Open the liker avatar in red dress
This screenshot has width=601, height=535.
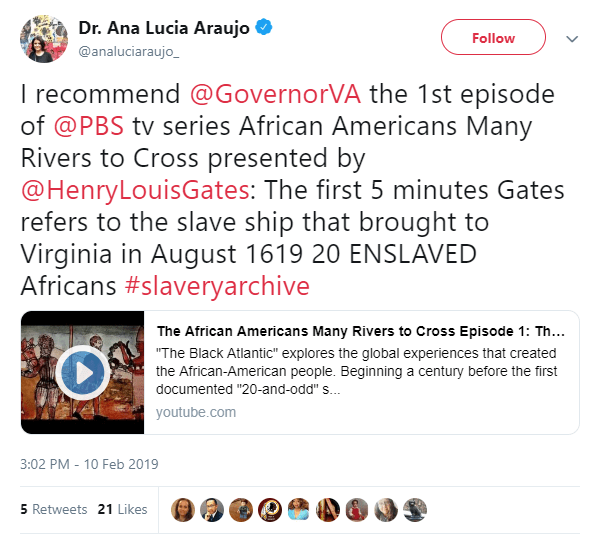[x=357, y=510]
